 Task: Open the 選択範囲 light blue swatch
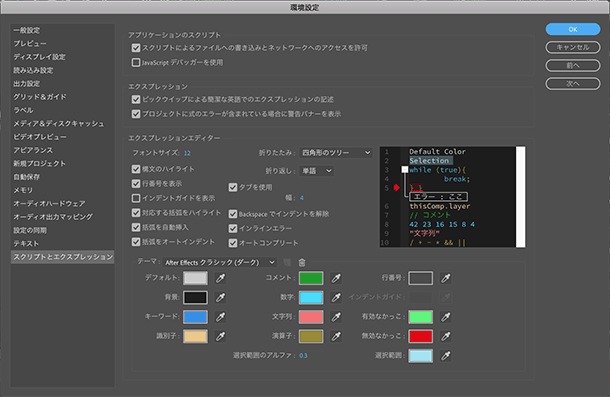(421, 355)
